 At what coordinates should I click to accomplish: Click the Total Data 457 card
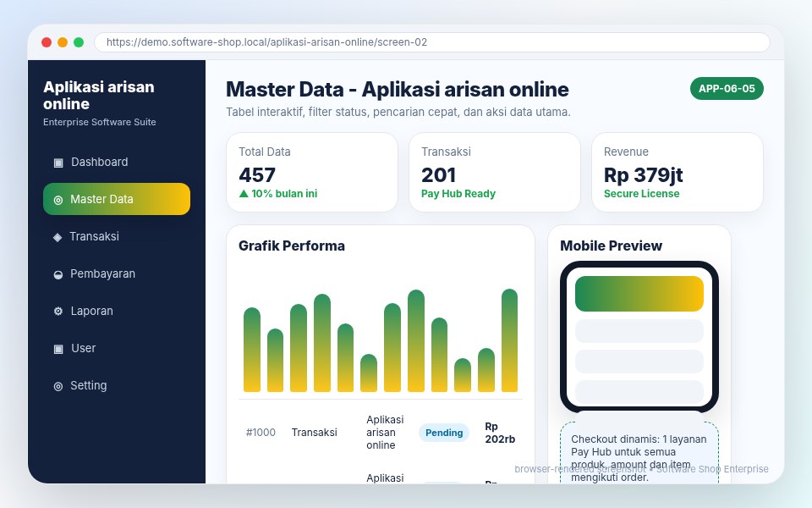312,172
